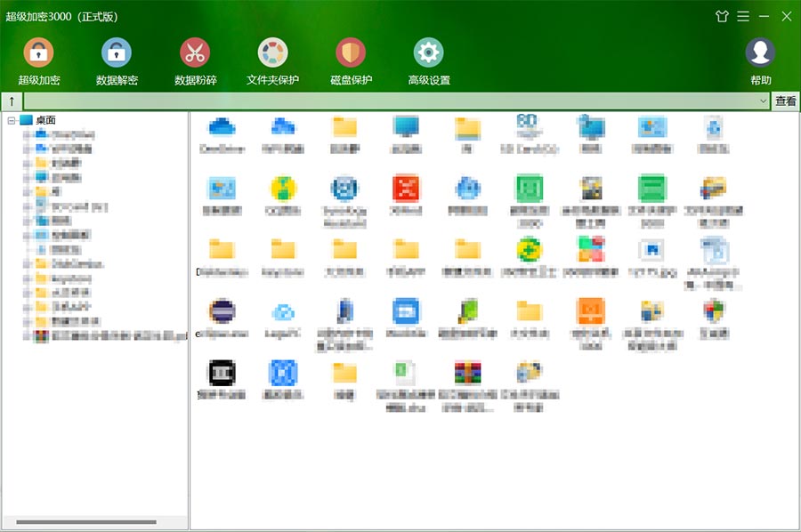This screenshot has width=801, height=532.
Task: Click the shirt skin-change icon in title bar
Action: pyautogui.click(x=721, y=16)
